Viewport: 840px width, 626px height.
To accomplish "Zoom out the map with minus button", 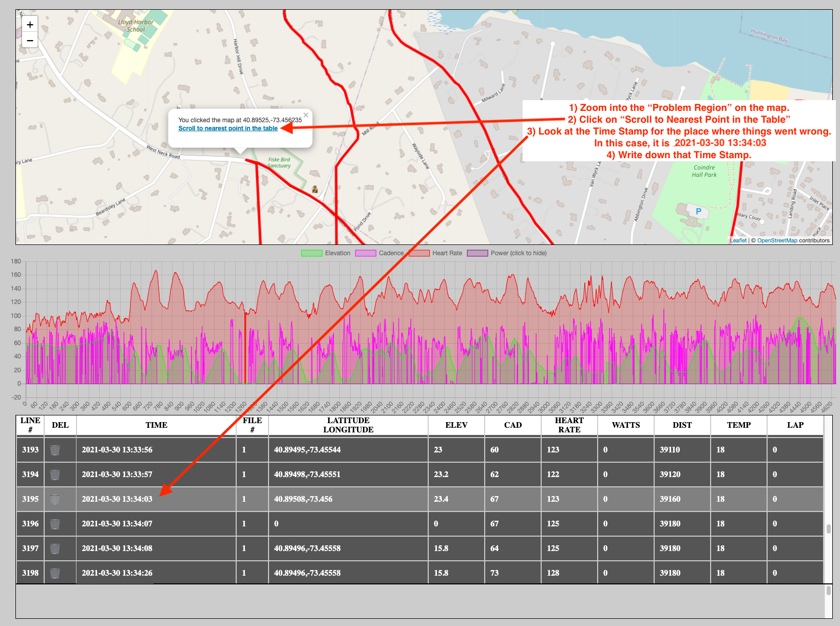I will tap(30, 40).
